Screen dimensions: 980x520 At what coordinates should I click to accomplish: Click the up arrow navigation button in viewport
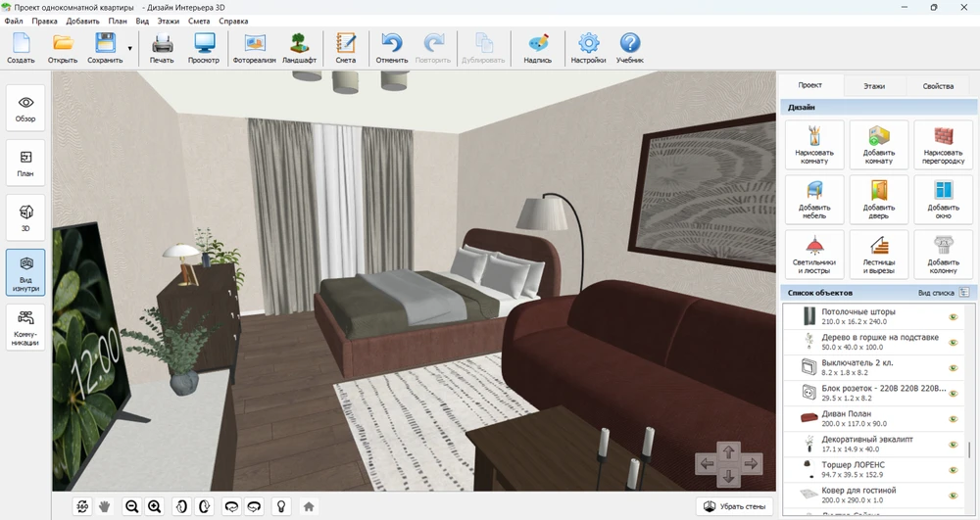pyautogui.click(x=728, y=450)
